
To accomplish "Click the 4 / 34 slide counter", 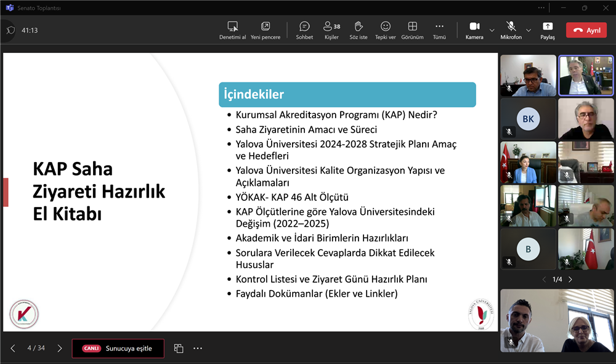I will (36, 348).
